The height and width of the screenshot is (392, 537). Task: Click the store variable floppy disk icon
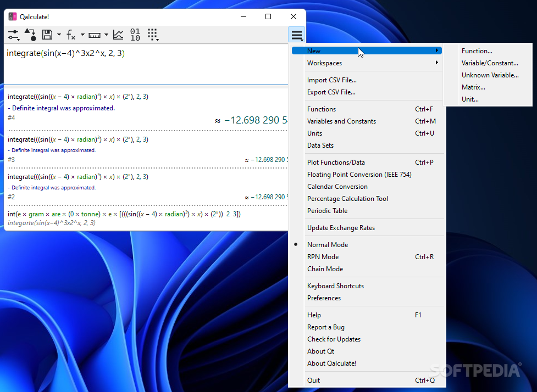pyautogui.click(x=47, y=35)
